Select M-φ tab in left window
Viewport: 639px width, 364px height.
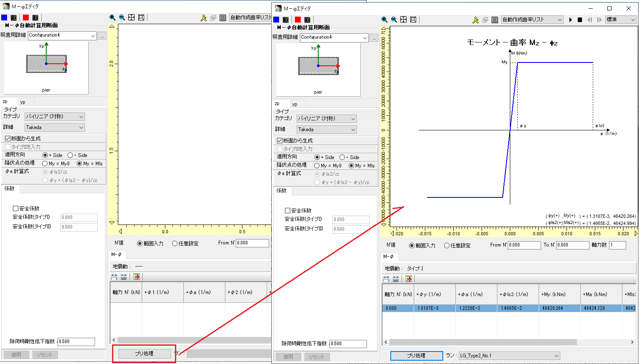click(x=117, y=254)
